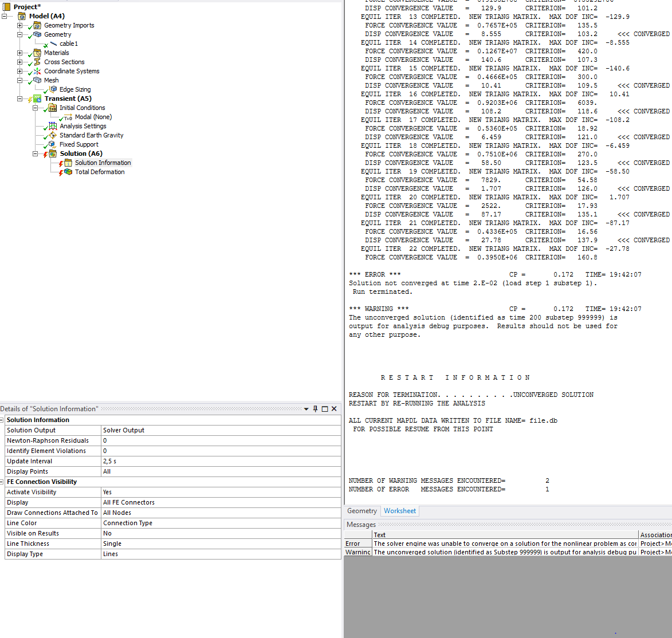Click the Coordinate Systems triad icon
The width and height of the screenshot is (672, 638).
point(37,71)
